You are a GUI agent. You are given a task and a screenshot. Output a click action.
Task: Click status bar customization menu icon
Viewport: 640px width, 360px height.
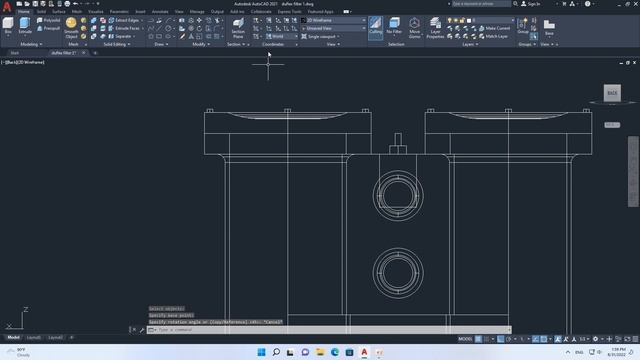635,339
